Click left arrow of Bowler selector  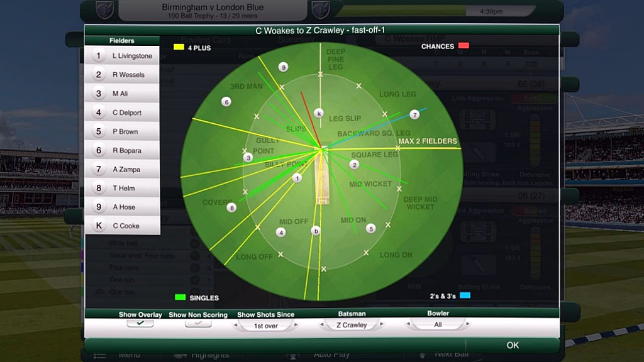pos(408,324)
